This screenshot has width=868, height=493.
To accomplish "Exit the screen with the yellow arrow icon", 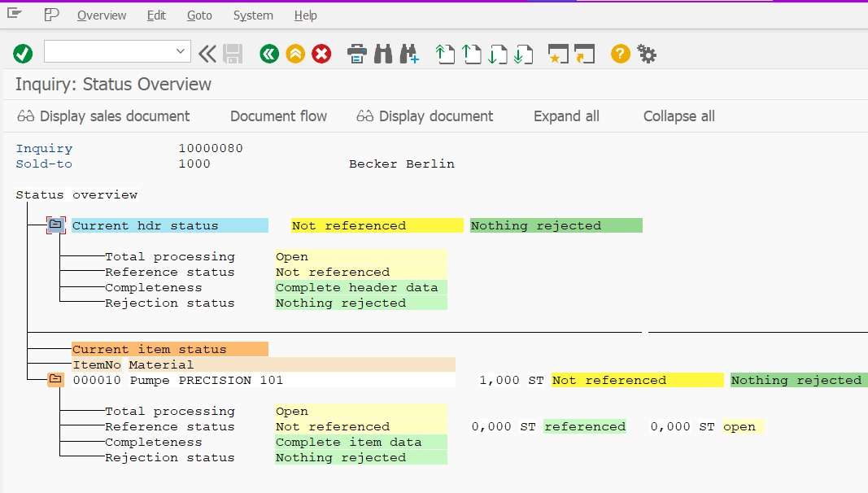I will coord(294,54).
